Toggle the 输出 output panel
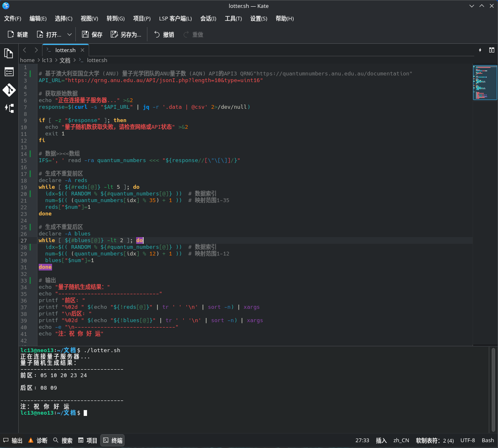This screenshot has width=498, height=448. pos(13,440)
